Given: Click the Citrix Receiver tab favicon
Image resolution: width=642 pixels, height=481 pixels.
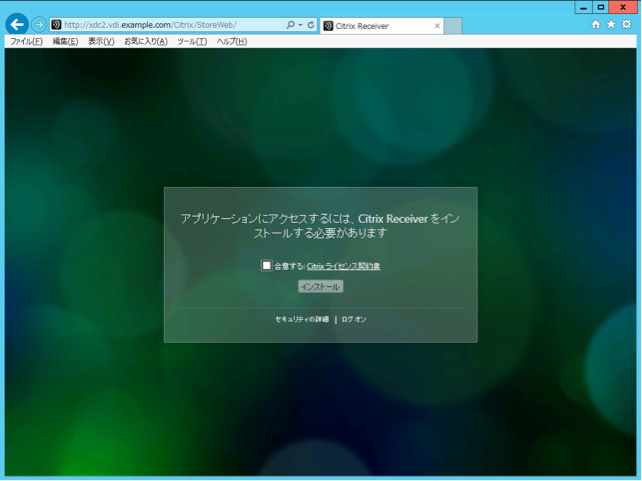Looking at the screenshot, I should click(328, 26).
